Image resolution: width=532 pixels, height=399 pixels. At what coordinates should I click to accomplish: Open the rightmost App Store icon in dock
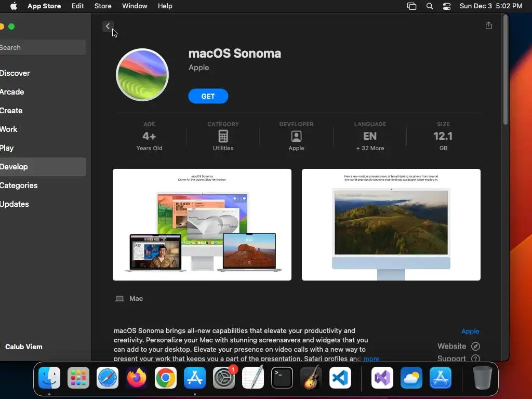(441, 378)
